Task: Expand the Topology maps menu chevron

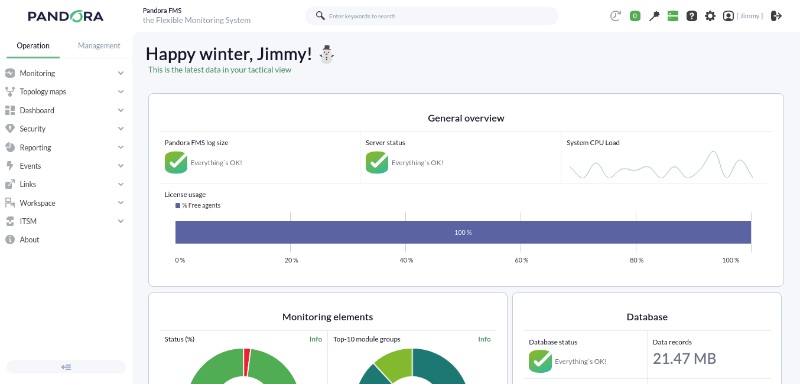Action: (x=121, y=92)
